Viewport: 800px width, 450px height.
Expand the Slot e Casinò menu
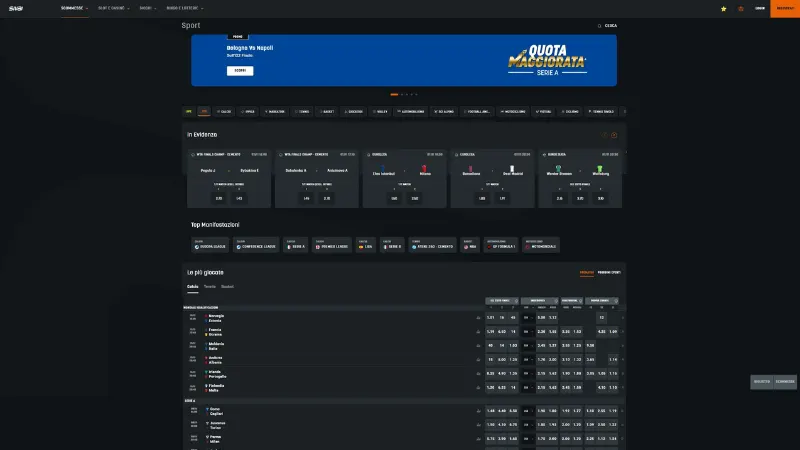[114, 9]
